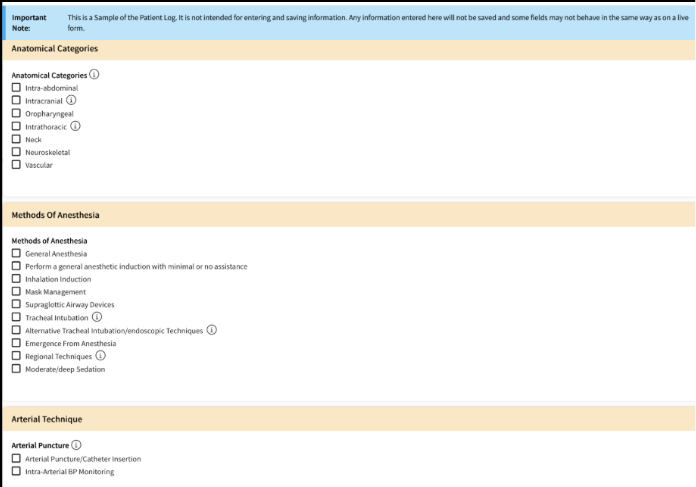Tick the Arterial Puncture/Catheter Insertion checkbox
Viewport: 696px width, 487px height.
click(x=16, y=458)
